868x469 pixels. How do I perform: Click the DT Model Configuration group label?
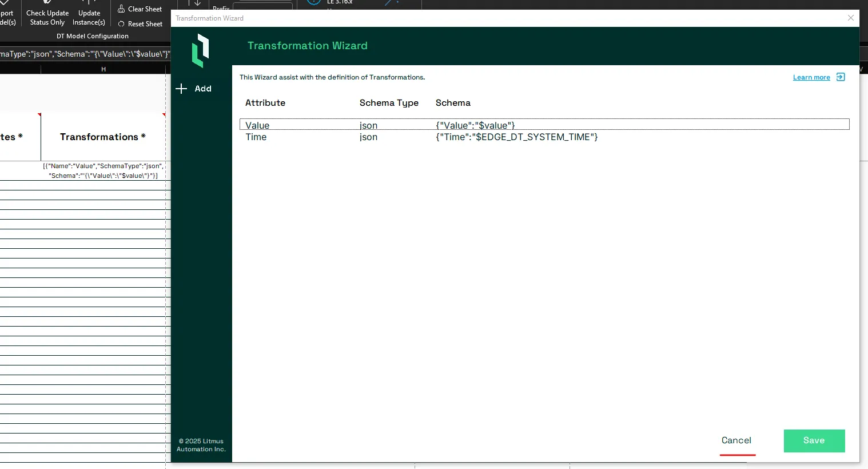pyautogui.click(x=93, y=36)
